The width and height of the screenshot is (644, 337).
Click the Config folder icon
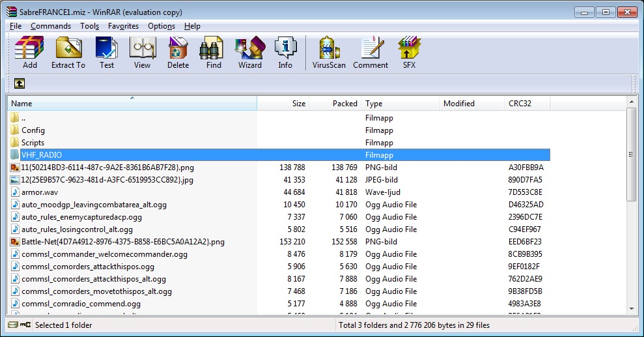click(15, 130)
